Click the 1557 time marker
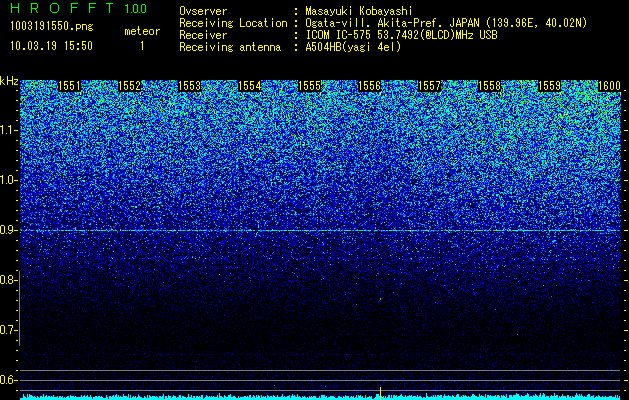 pyautogui.click(x=429, y=86)
